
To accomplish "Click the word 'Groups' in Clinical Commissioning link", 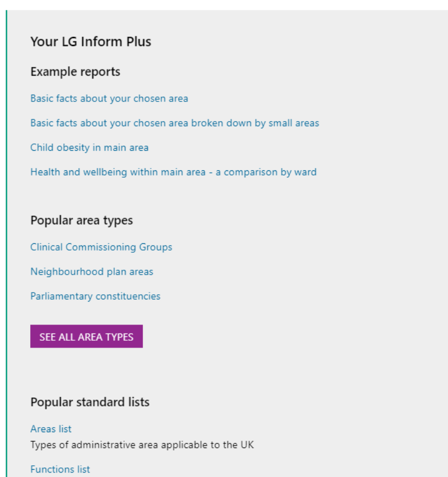I will tap(156, 247).
